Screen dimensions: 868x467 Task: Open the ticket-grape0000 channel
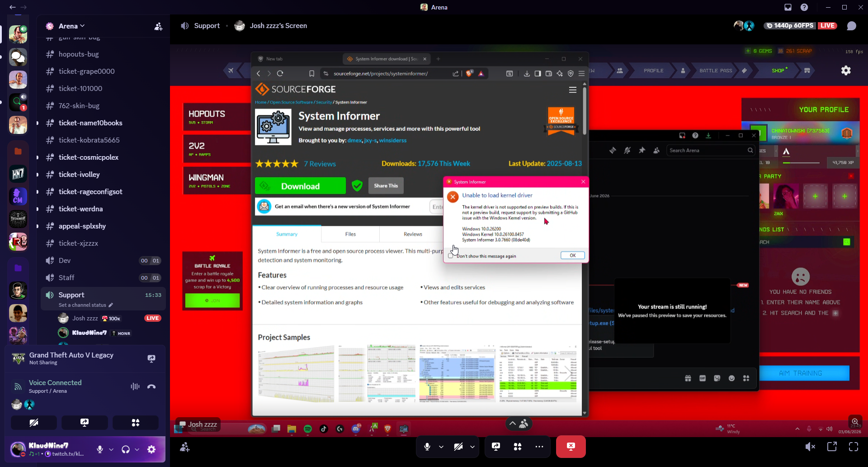point(86,71)
